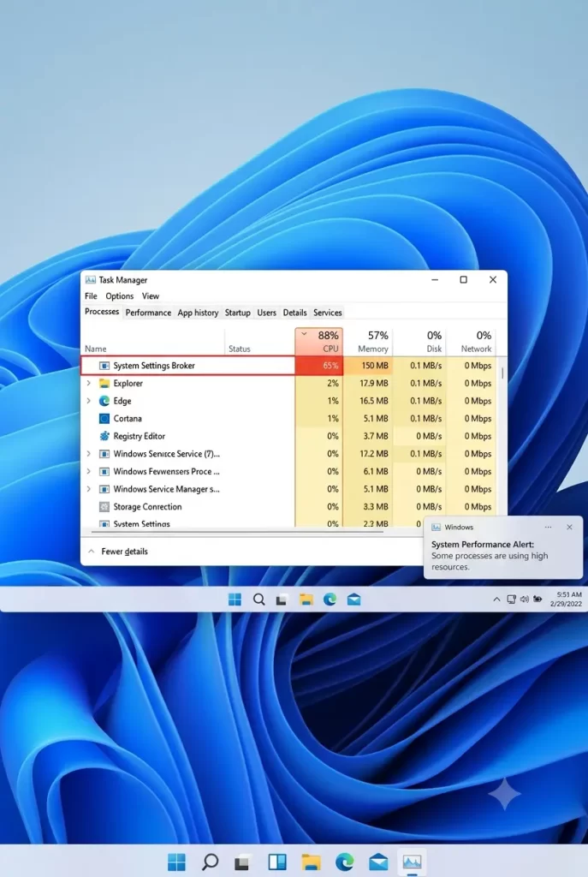Viewport: 588px width, 877px height.
Task: Switch to the Performance tab
Action: coord(148,313)
